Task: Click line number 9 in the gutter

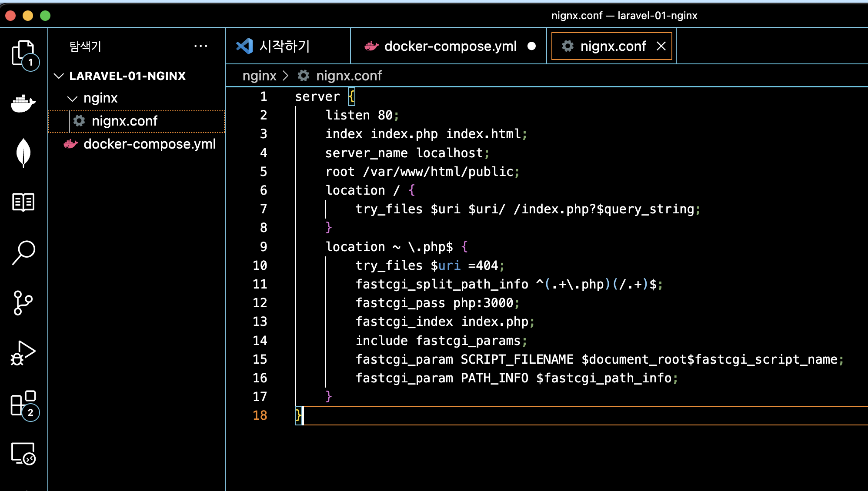Action: 264,247
